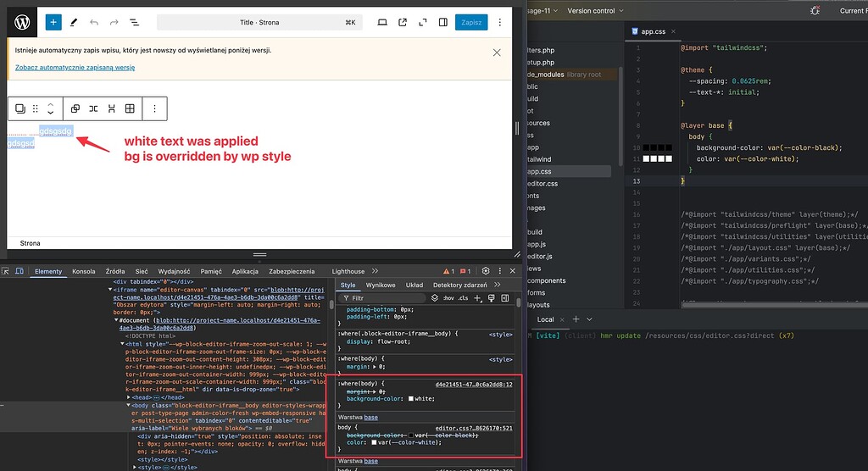Open the desktop preview view options

click(x=382, y=22)
